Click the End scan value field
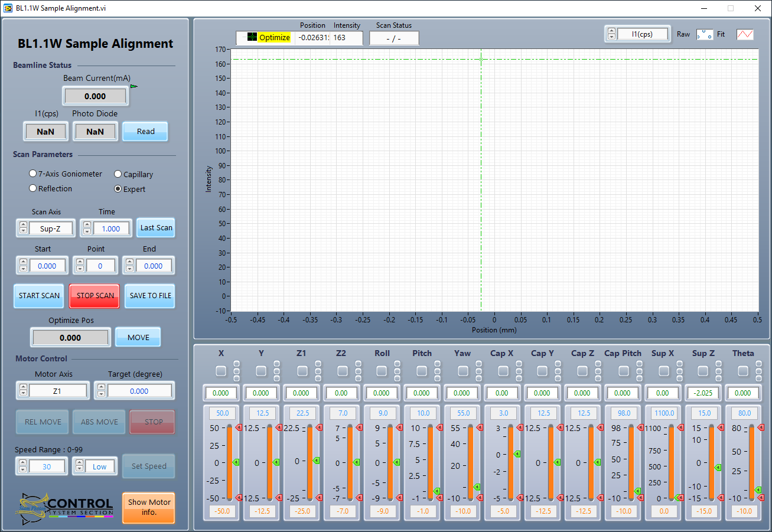The height and width of the screenshot is (532, 772). [154, 266]
